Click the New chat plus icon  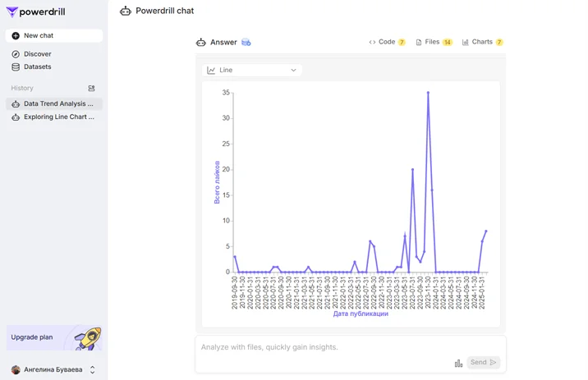16,36
